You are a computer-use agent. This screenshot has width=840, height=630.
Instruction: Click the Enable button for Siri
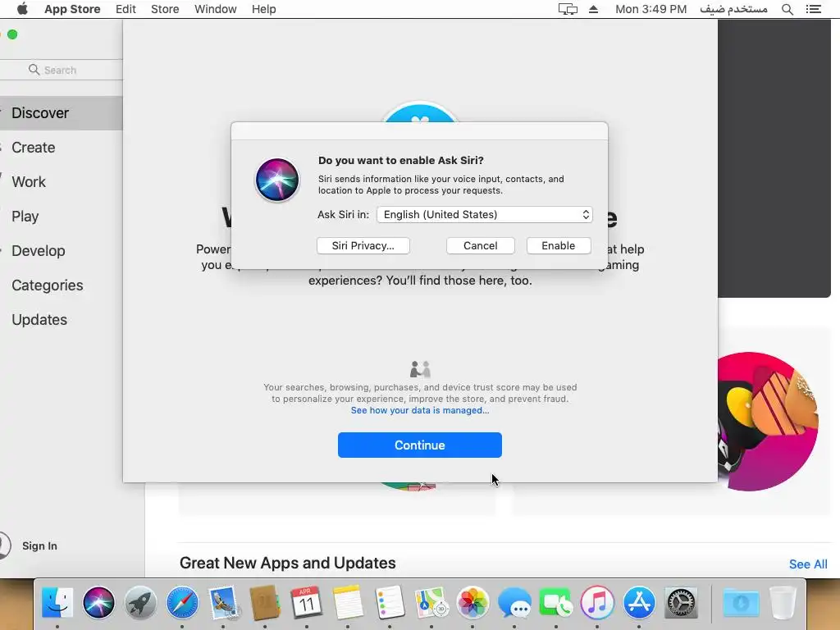[558, 245]
